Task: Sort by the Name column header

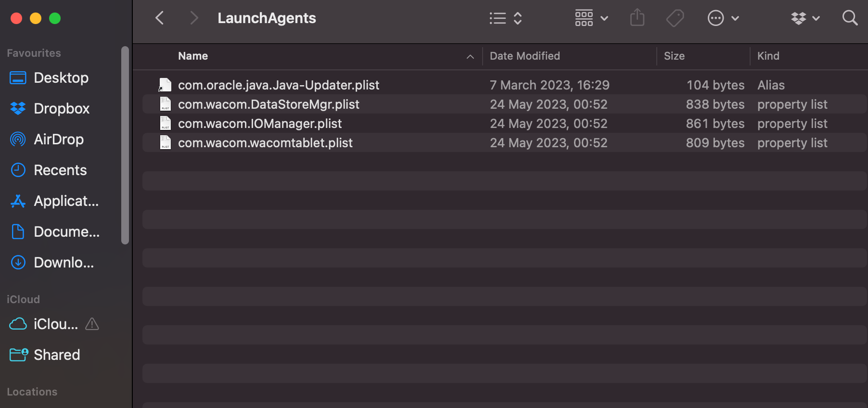Action: click(193, 56)
